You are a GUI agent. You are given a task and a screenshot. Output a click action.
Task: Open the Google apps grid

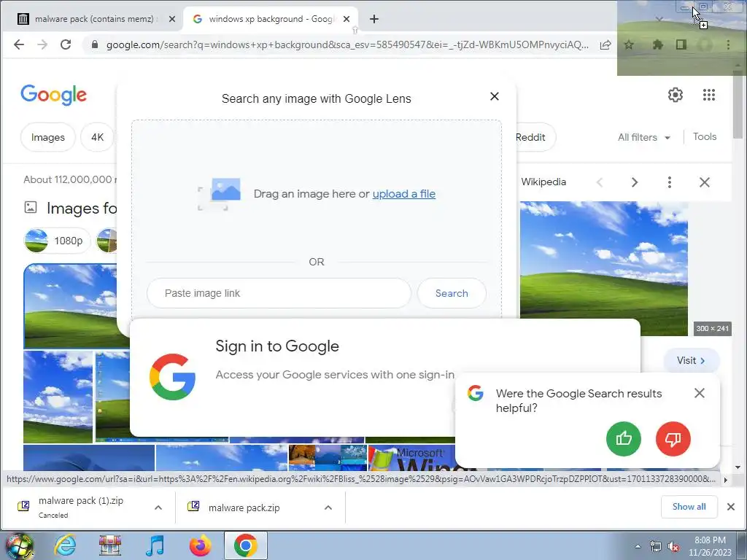click(709, 95)
